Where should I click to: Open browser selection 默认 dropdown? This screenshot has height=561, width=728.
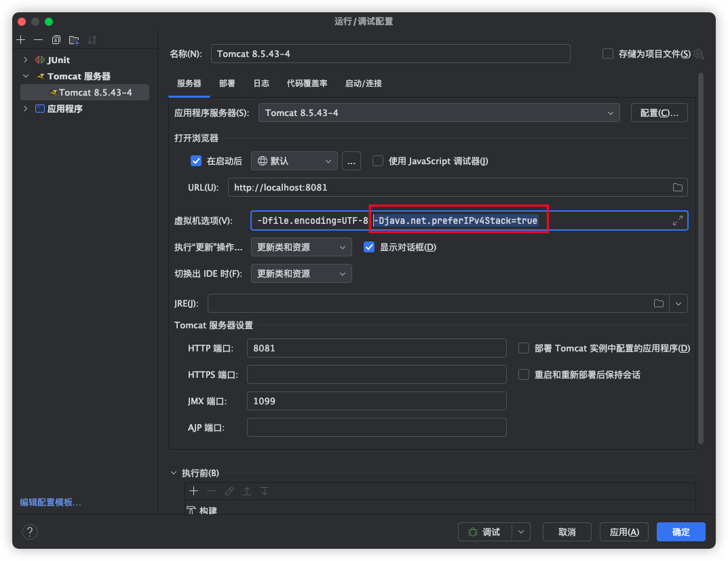click(x=294, y=161)
